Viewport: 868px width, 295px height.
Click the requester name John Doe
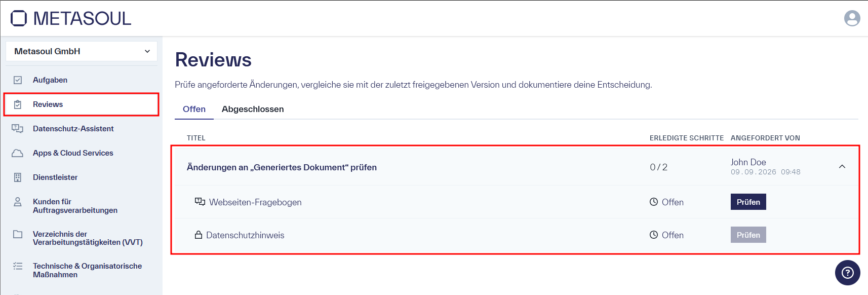click(748, 162)
